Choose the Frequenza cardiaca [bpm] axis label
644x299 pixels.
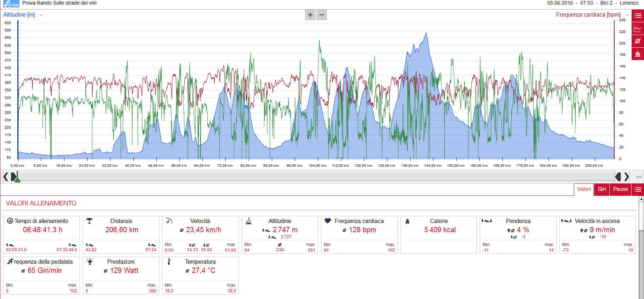[x=588, y=15]
